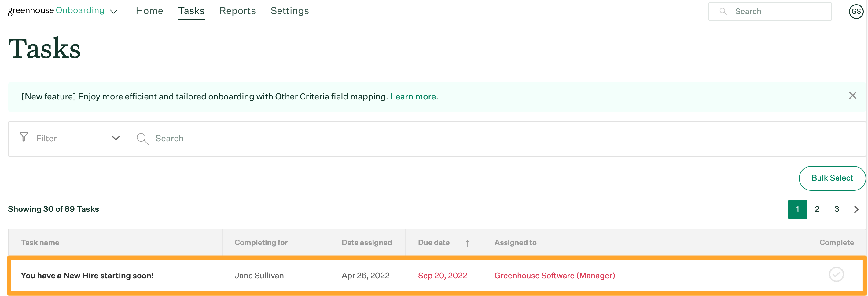Expand the Filter dropdown
Viewport: 868px width, 296px height.
(69, 139)
